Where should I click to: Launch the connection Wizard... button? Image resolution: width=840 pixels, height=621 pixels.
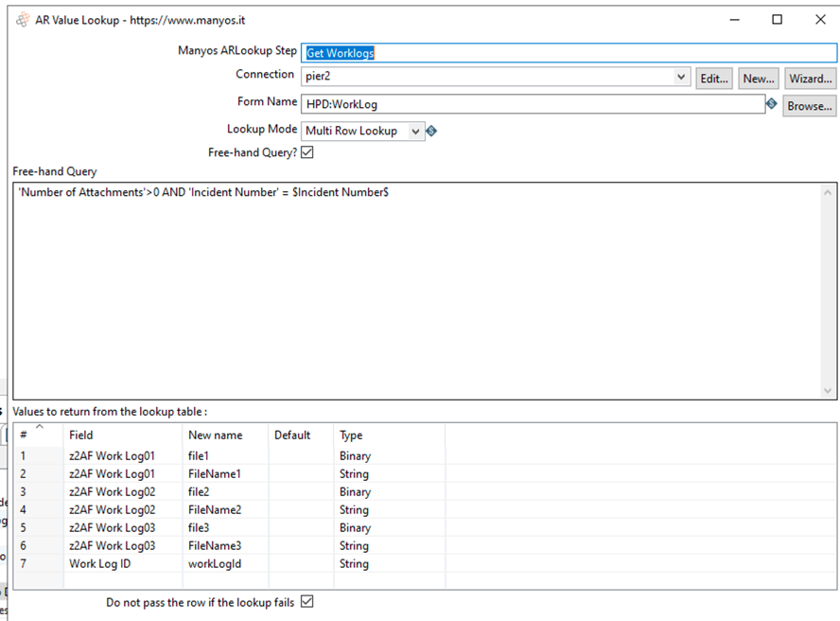pos(810,79)
